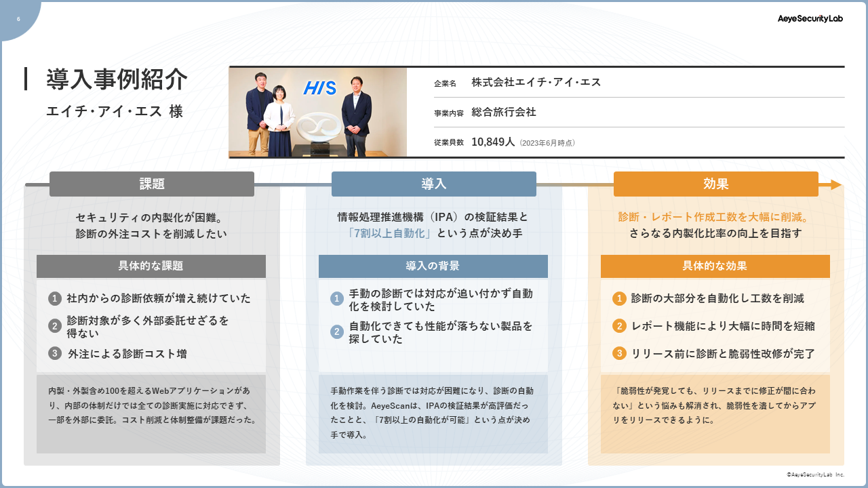Click the gray 課題 header banner
868x488 pixels.
pos(152,184)
